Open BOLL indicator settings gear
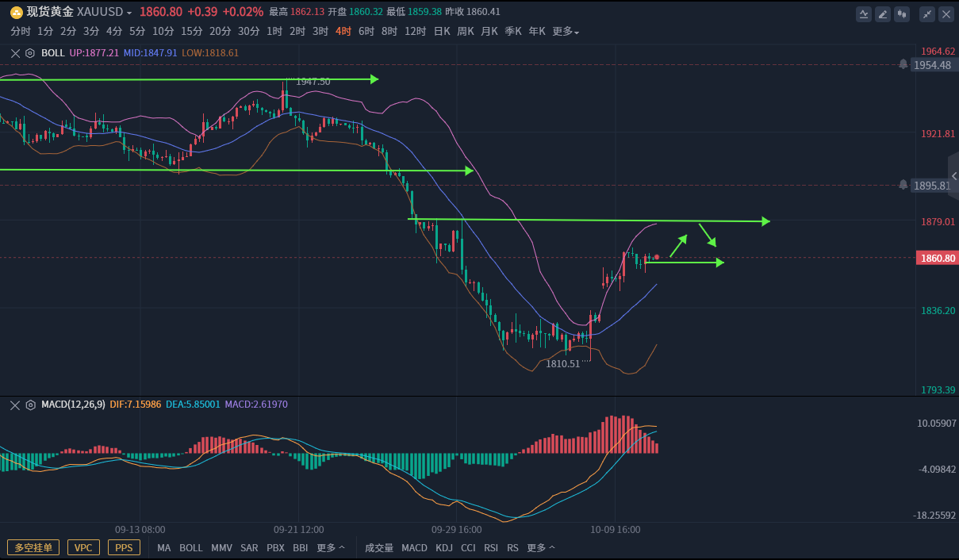This screenshot has width=959, height=560. tap(30, 53)
